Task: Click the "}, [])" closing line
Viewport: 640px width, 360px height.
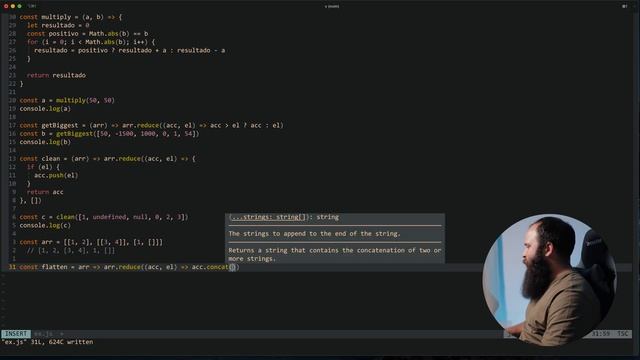Action: (31, 200)
